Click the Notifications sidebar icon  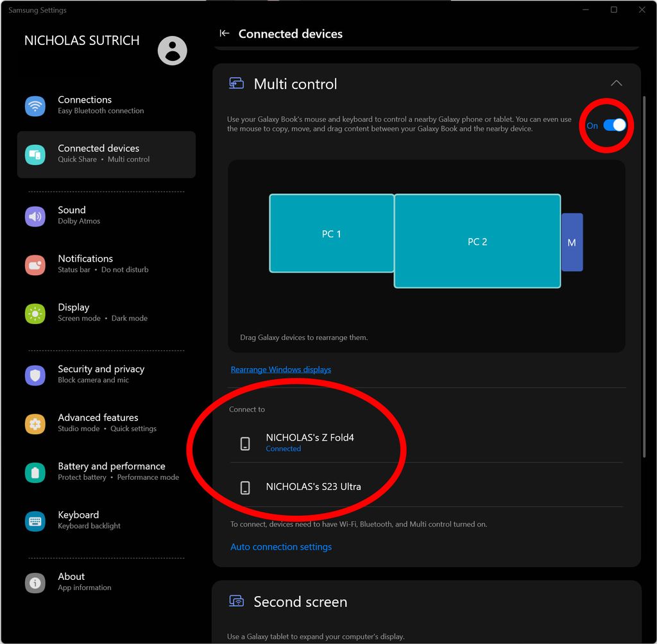[x=35, y=265]
